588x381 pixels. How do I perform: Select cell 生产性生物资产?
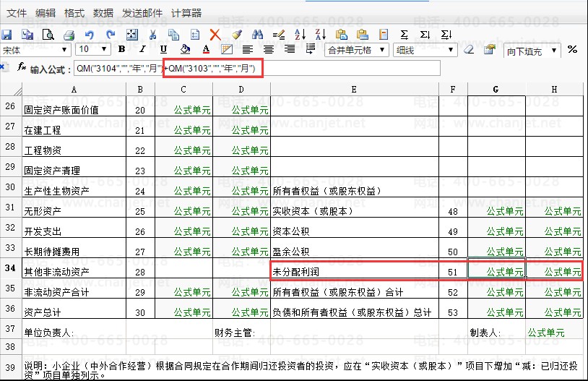pyautogui.click(x=74, y=187)
